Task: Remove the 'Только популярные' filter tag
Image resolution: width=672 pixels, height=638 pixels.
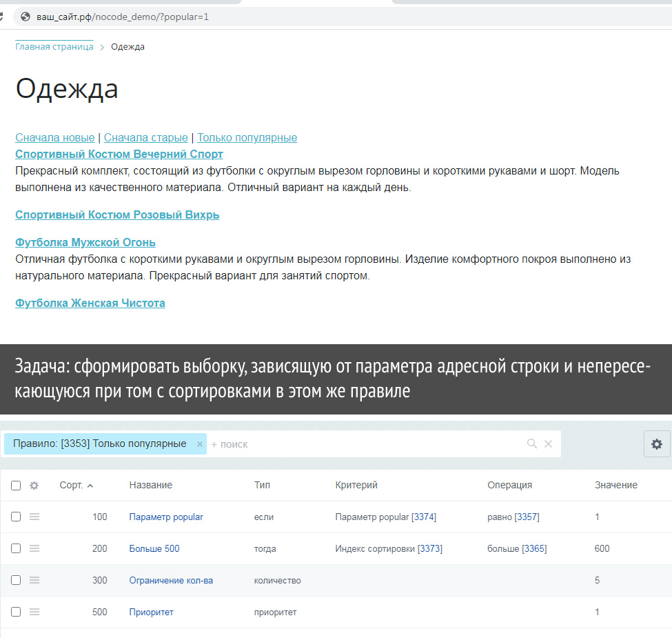Action: (x=200, y=445)
